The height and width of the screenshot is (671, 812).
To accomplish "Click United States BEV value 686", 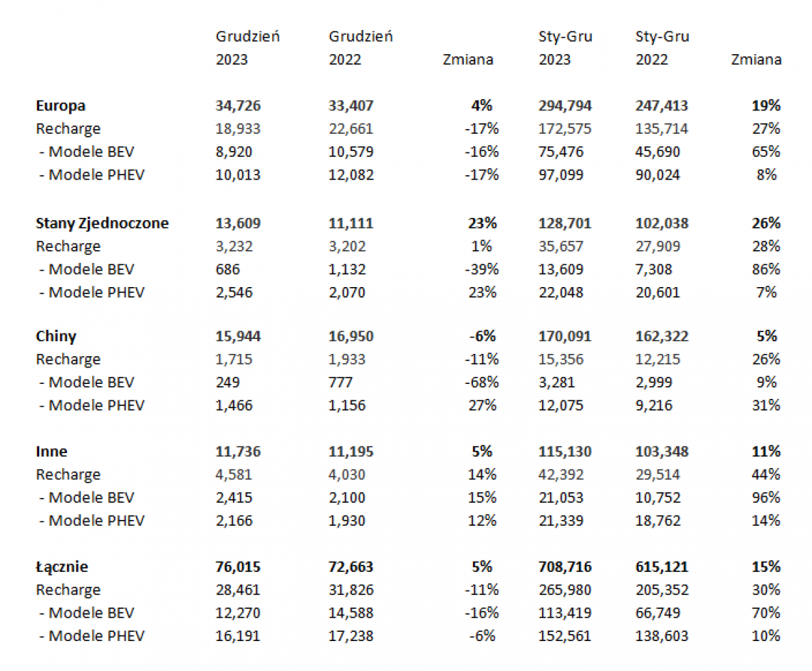I will pos(228,269).
